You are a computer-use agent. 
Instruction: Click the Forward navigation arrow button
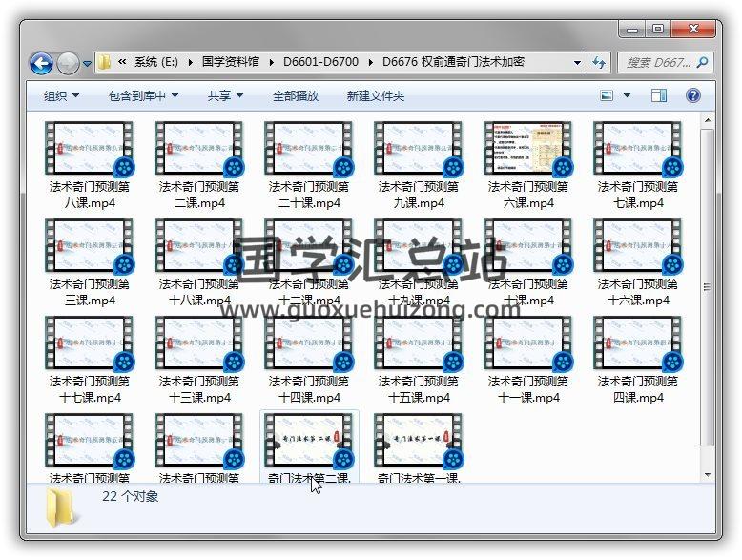click(68, 64)
